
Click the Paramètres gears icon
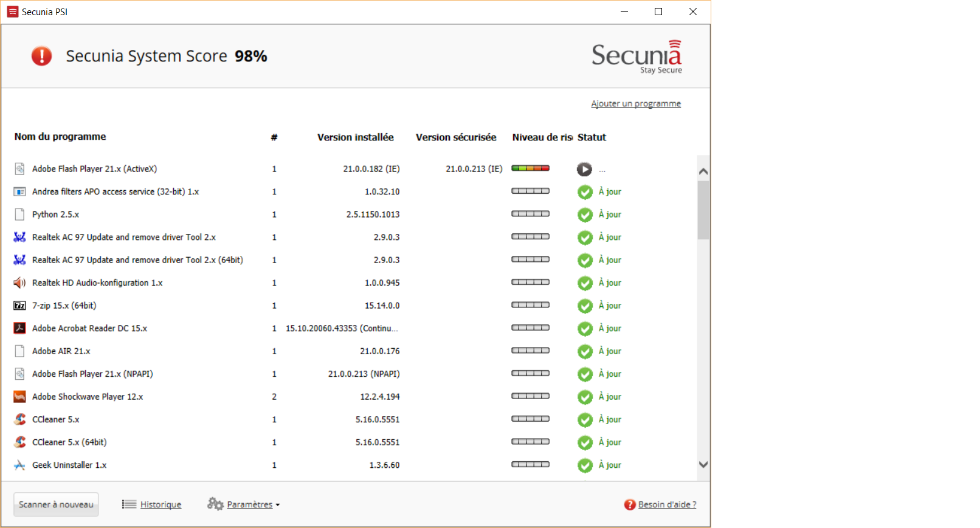coord(215,504)
